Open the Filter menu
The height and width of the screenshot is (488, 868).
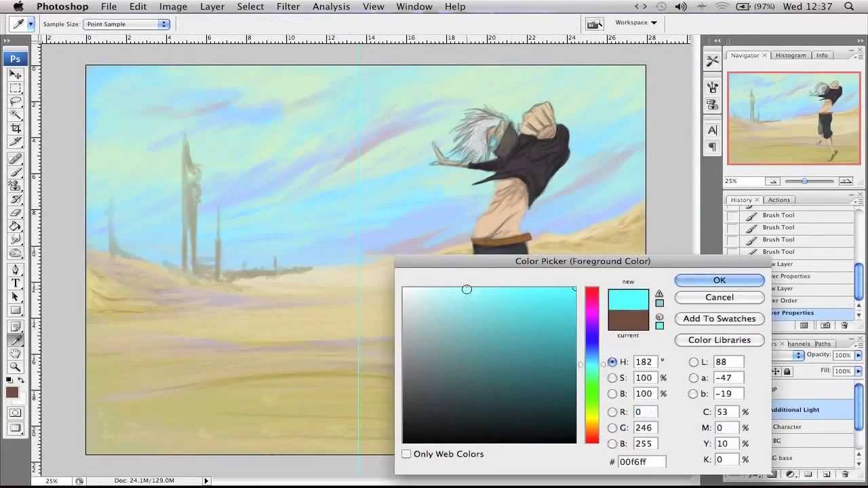click(288, 6)
